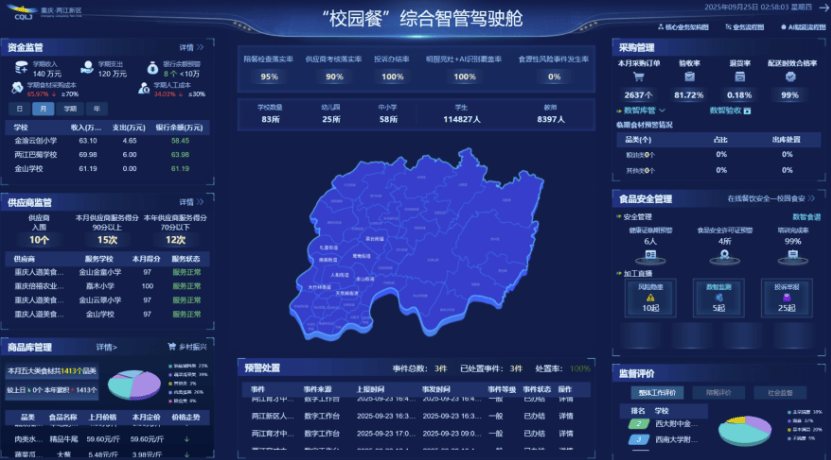This screenshot has width=831, height=460.
Task: Open the 数智食谱 link
Action: click(x=806, y=216)
